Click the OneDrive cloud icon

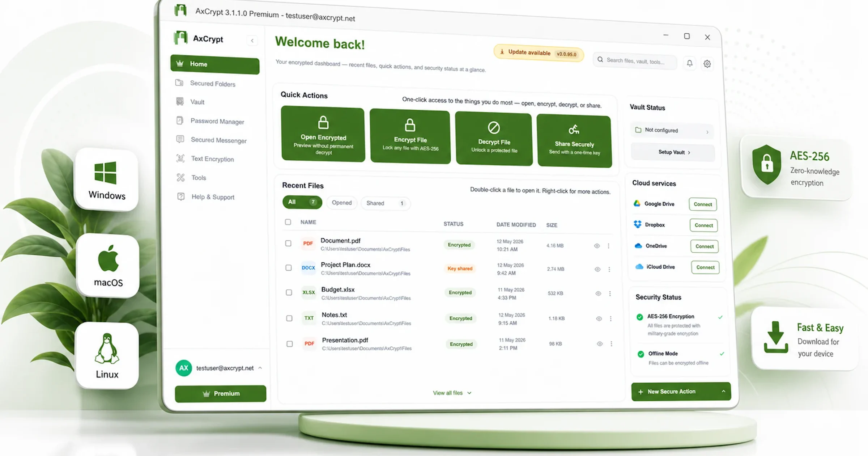pyautogui.click(x=638, y=246)
